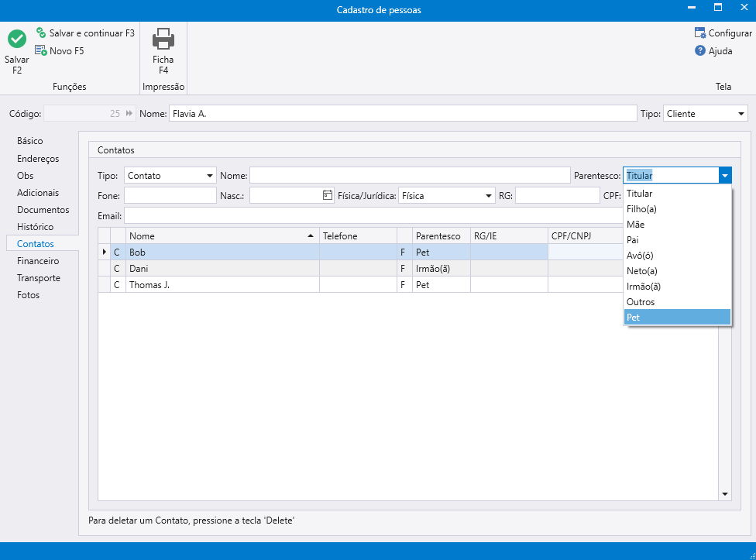Image resolution: width=756 pixels, height=560 pixels.
Task: Click the Salvar e continuar F3 icon
Action: click(x=41, y=33)
